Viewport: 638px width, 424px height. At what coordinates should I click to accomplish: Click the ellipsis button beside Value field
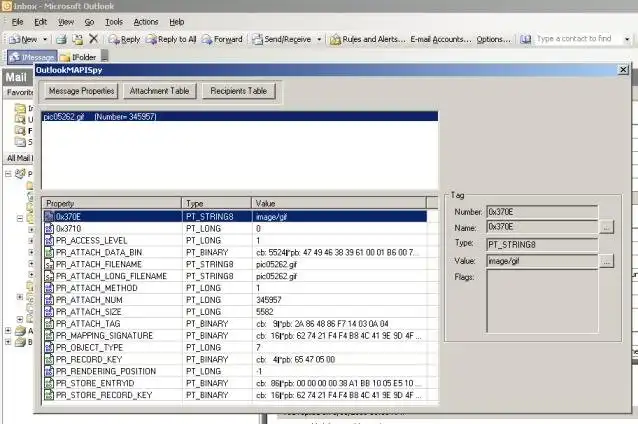607,261
